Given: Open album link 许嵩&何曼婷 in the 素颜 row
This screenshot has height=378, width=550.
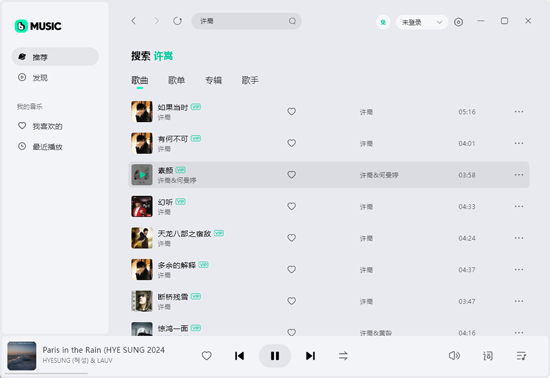Looking at the screenshot, I should coord(379,175).
